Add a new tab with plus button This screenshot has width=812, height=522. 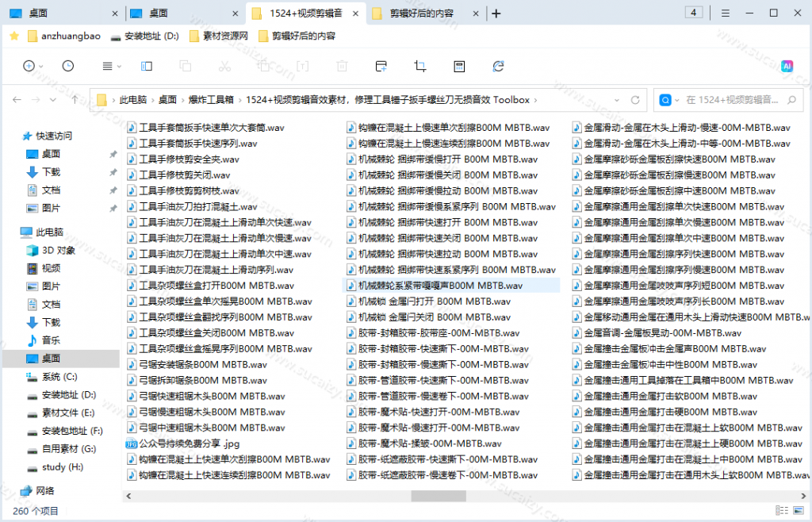pos(496,13)
